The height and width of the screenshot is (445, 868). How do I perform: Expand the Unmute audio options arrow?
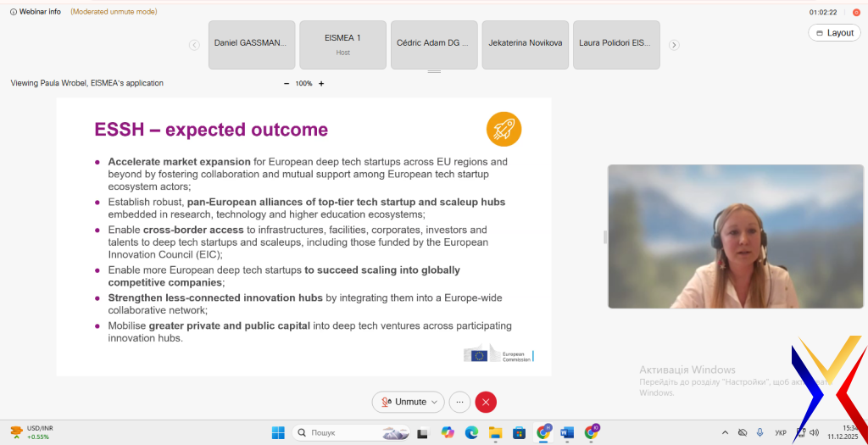coord(436,402)
